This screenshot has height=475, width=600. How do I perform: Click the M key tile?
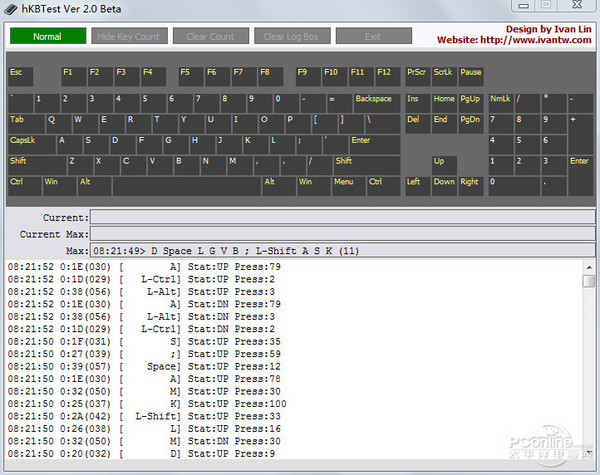(x=240, y=165)
